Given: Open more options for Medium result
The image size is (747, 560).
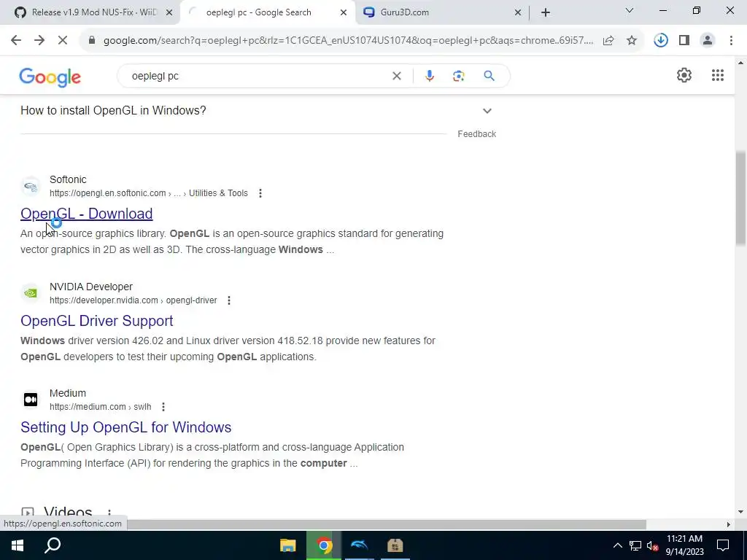Looking at the screenshot, I should pyautogui.click(x=163, y=407).
